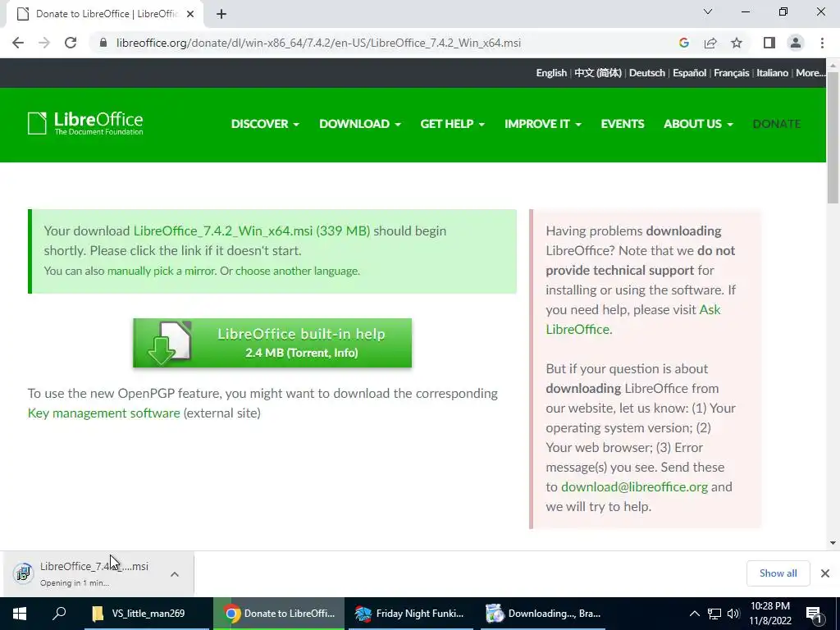
Task: Click the address bar URL
Action: [318, 43]
